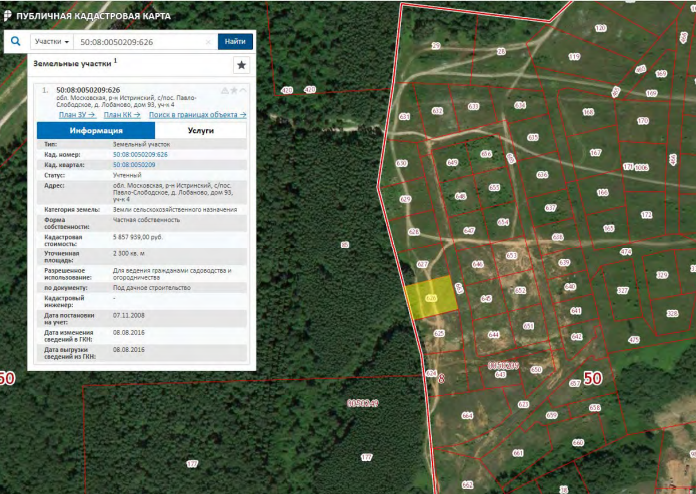Click the magnifier search icon
Viewport: 696px width, 494px height.
(16, 41)
